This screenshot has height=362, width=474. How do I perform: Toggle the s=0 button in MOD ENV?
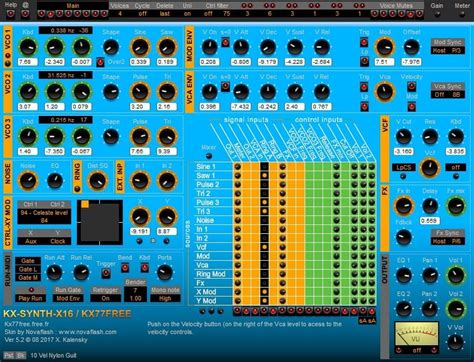226,42
